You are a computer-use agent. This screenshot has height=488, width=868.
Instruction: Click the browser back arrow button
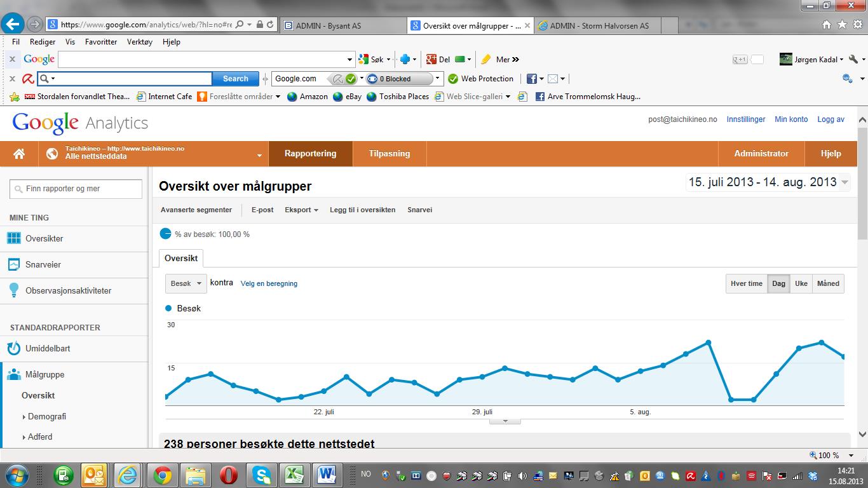pyautogui.click(x=13, y=24)
